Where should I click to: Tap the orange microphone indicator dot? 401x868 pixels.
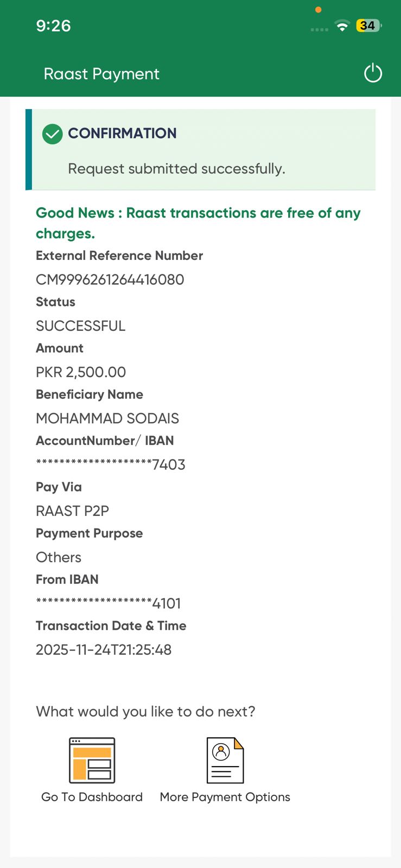(x=319, y=10)
